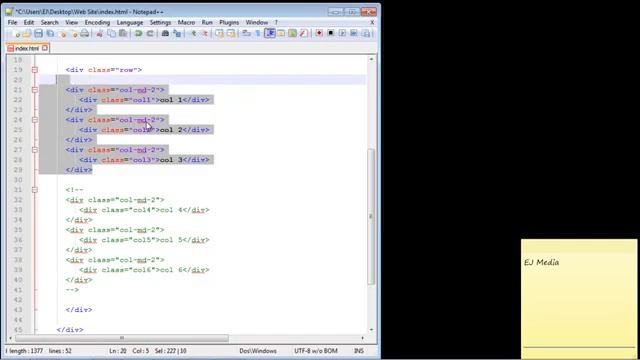
Task: Click the Save All toolbar icon
Action: tap(50, 33)
